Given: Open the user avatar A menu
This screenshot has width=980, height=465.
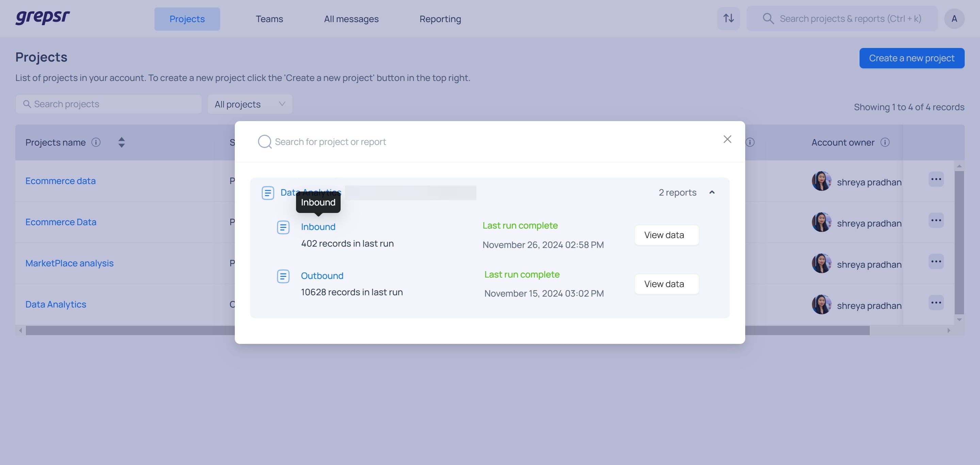Looking at the screenshot, I should (x=954, y=19).
